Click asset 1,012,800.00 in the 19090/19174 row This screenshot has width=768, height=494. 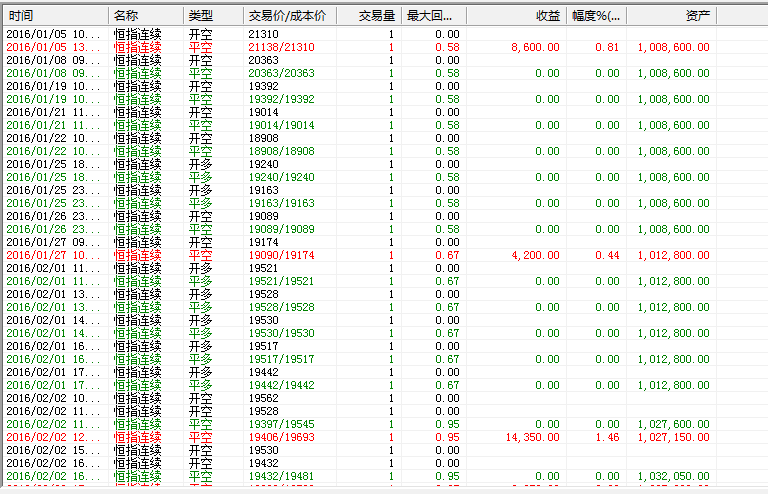(673, 255)
